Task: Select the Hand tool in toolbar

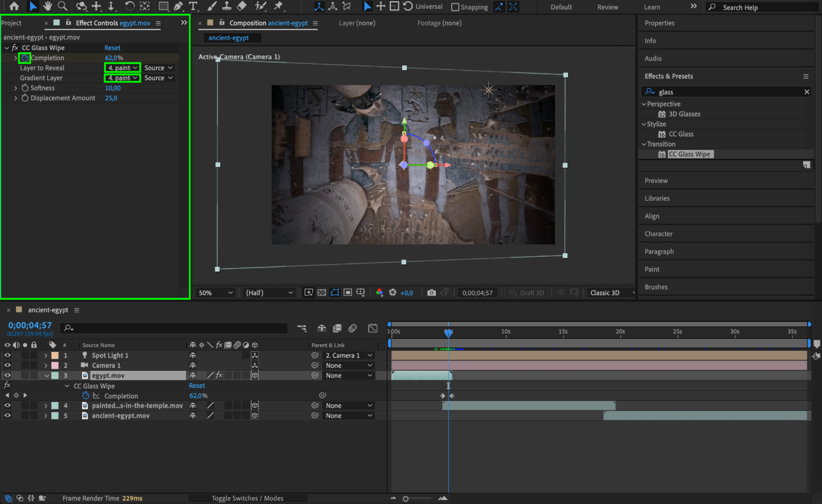Action: click(48, 6)
